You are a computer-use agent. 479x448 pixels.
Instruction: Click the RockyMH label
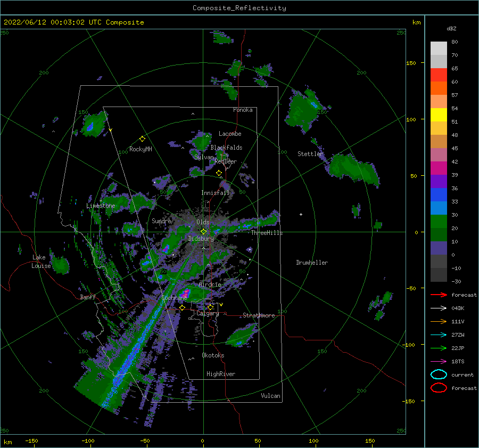tap(141, 149)
